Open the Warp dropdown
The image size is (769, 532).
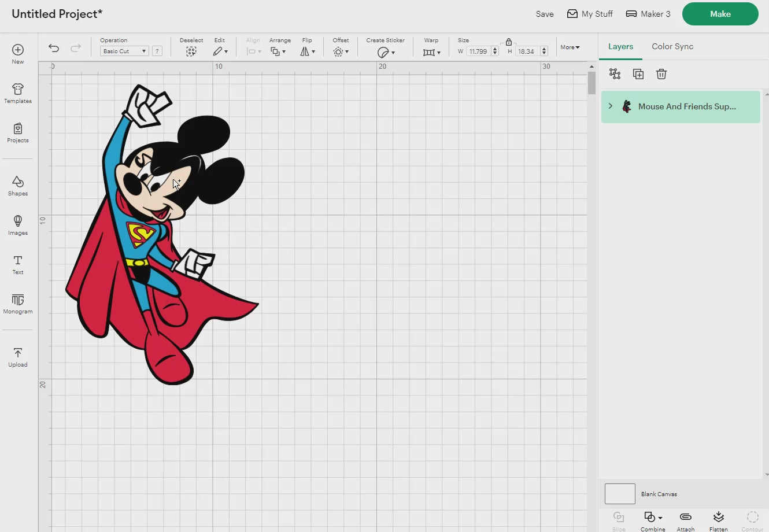pyautogui.click(x=431, y=52)
